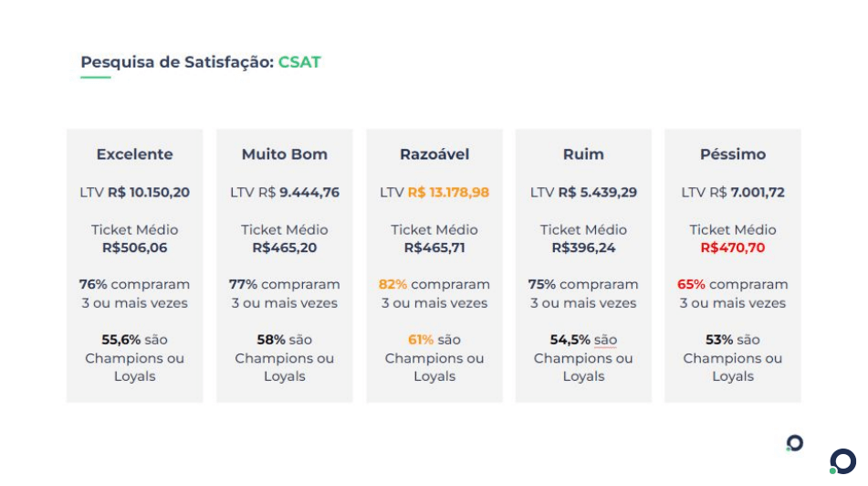The height and width of the screenshot is (486, 868).
Task: Click the LTV R$ 9.444,76 value
Action: [x=309, y=193]
